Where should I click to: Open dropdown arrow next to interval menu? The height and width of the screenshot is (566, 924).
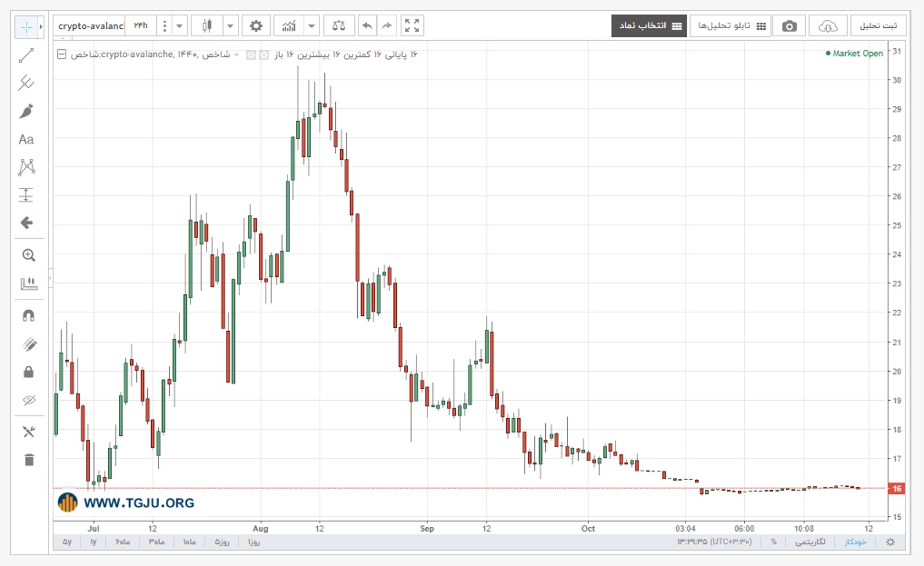179,26
